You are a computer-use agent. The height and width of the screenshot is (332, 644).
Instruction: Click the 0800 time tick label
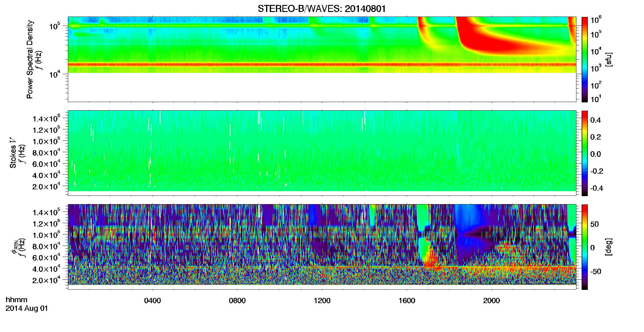[237, 301]
